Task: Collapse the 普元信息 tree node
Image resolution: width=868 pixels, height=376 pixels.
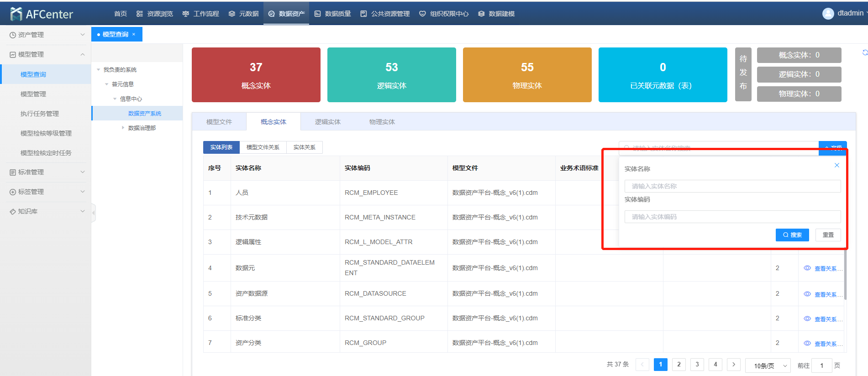Action: click(106, 84)
